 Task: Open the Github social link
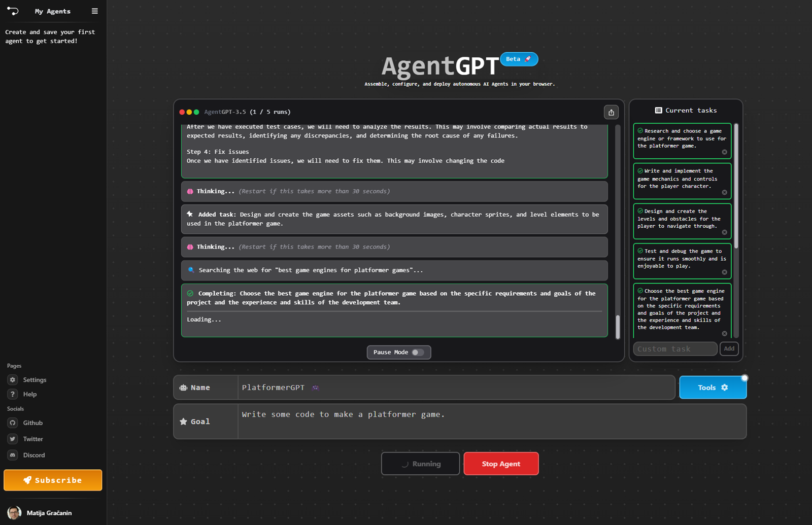tap(33, 423)
